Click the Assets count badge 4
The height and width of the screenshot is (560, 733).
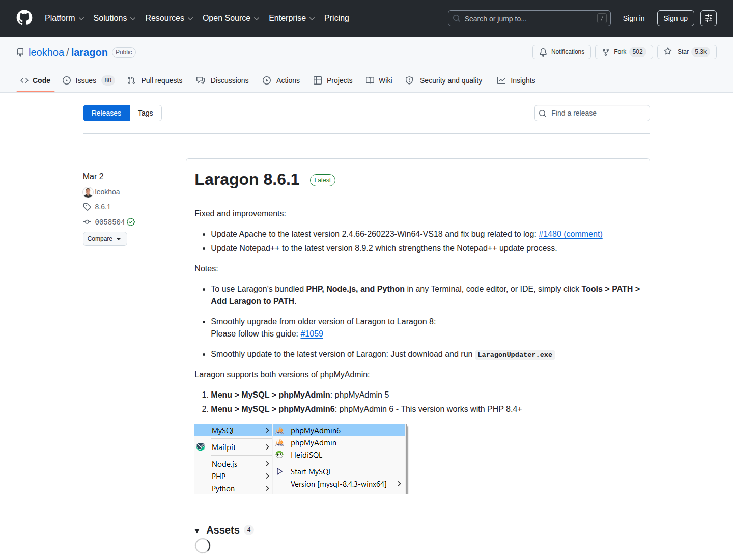click(249, 530)
